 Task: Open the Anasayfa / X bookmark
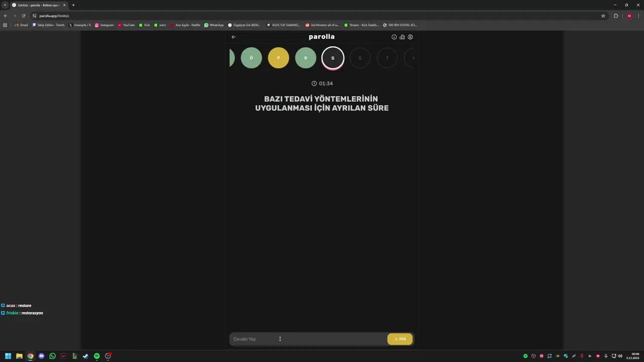pos(80,25)
